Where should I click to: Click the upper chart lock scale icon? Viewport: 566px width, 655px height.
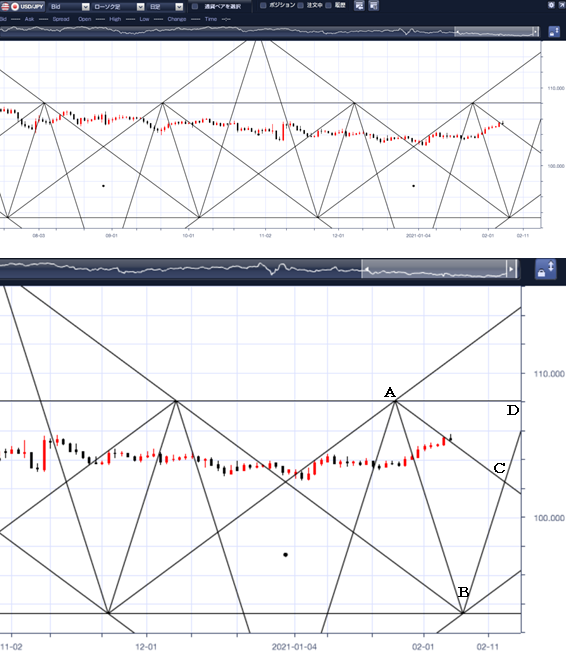[x=554, y=32]
